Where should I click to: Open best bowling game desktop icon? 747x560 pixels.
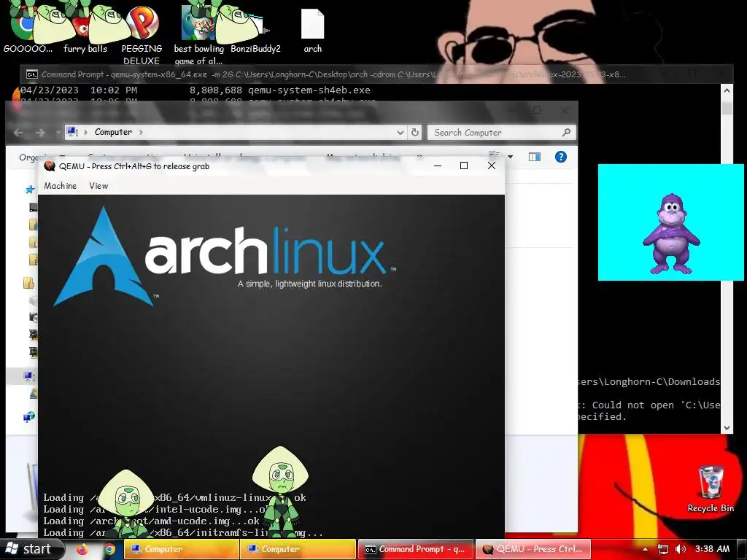pos(198,35)
